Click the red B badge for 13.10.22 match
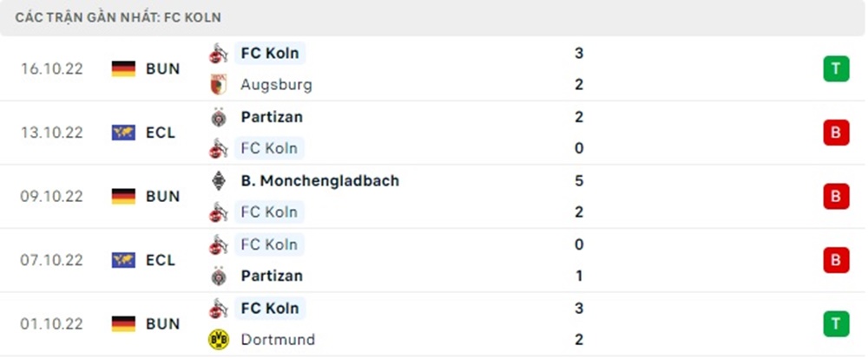868x358 pixels. tap(836, 133)
